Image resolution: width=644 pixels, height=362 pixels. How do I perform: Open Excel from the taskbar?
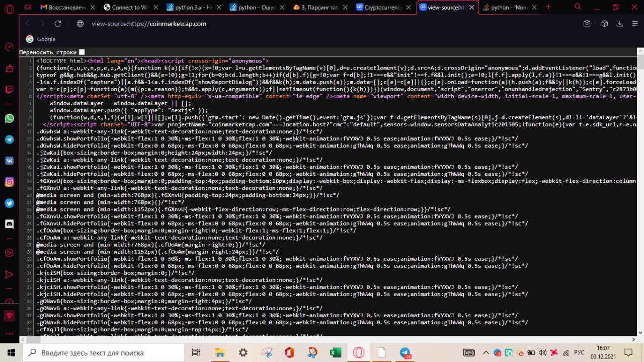click(336, 352)
